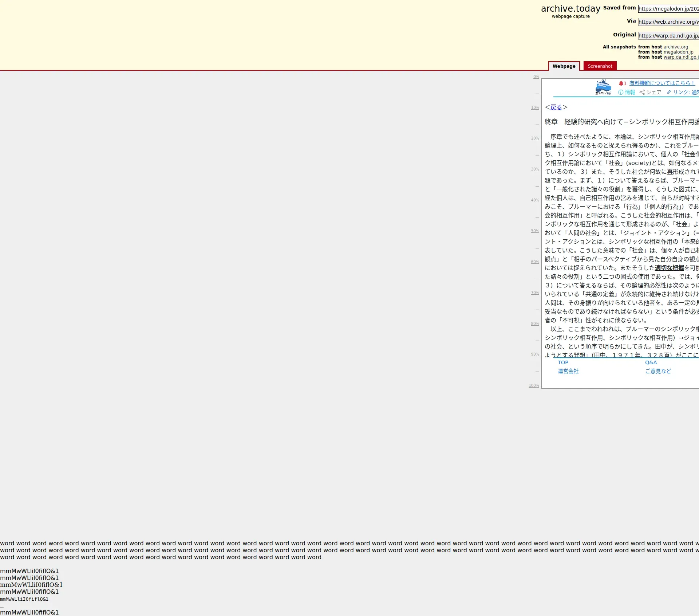Click the Saved from URL field
The height and width of the screenshot is (616, 699).
tap(668, 9)
